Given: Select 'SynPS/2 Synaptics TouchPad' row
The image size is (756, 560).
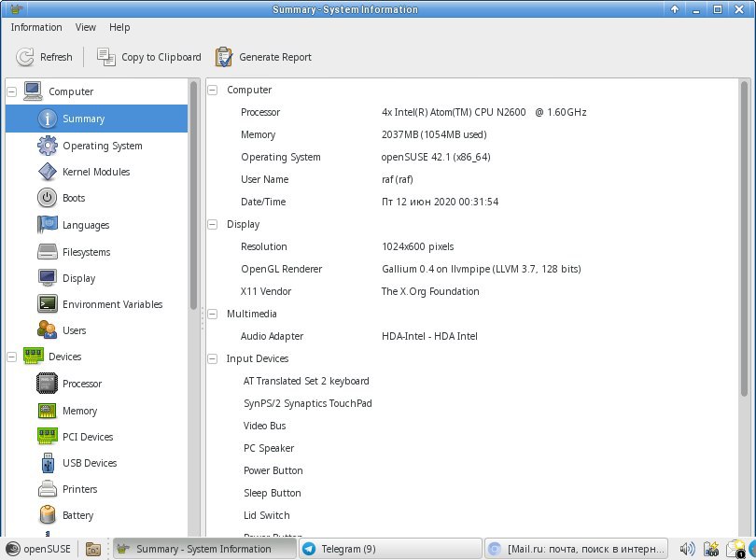Looking at the screenshot, I should point(472,403).
